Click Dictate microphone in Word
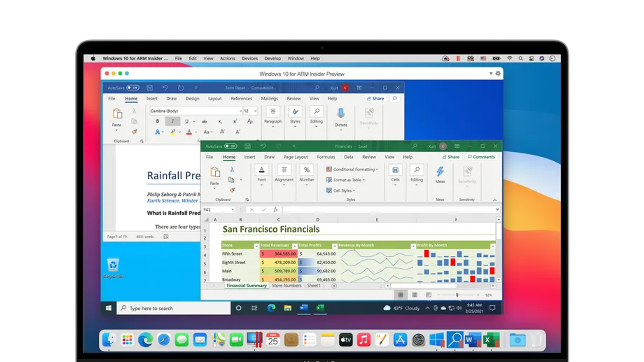This screenshot has width=644, height=362. pos(341,113)
